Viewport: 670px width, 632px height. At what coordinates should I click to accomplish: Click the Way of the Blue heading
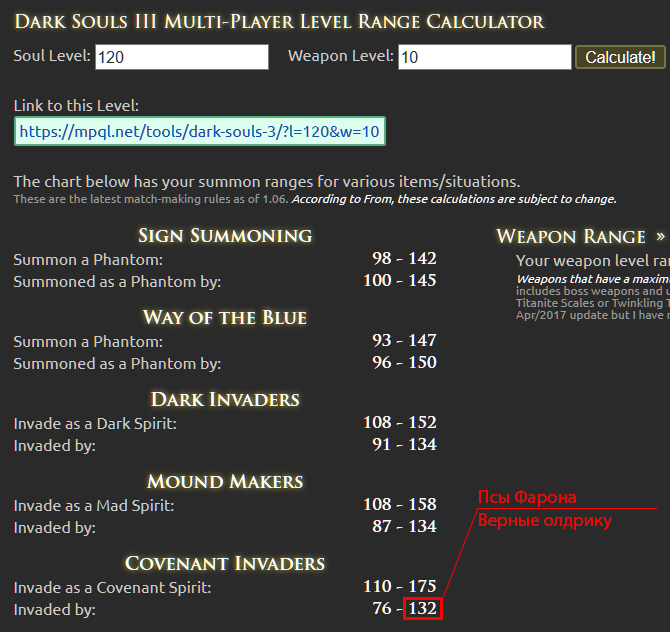tap(225, 317)
